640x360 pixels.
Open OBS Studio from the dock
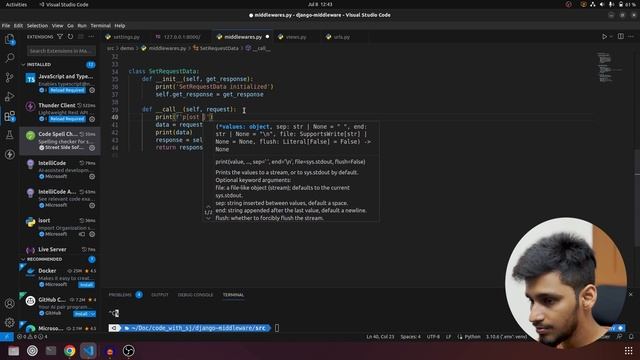(x=129, y=351)
